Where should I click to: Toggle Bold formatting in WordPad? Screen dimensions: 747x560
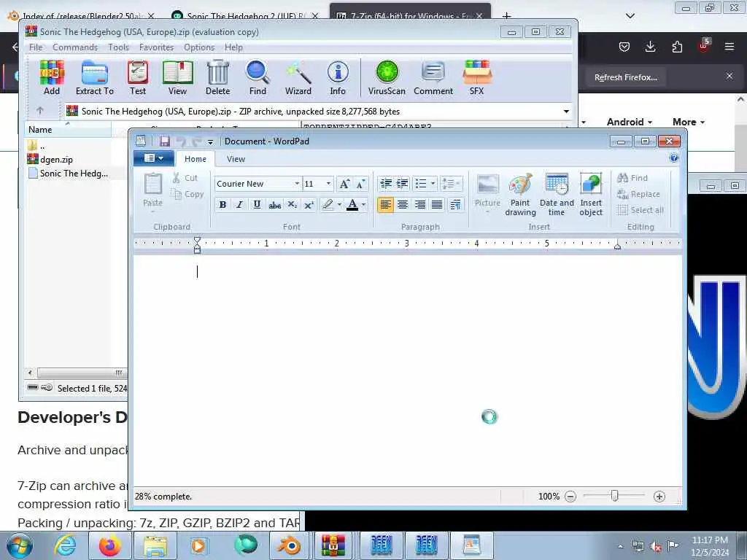pos(222,205)
